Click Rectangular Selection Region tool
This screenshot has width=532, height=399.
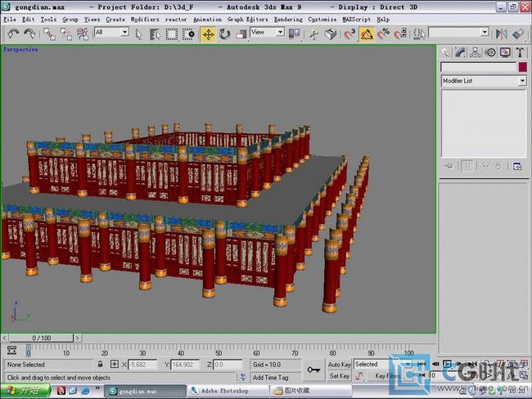[171, 34]
